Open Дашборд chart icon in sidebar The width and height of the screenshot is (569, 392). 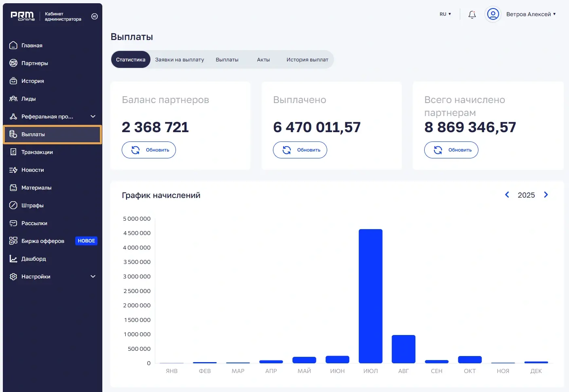[x=13, y=259]
